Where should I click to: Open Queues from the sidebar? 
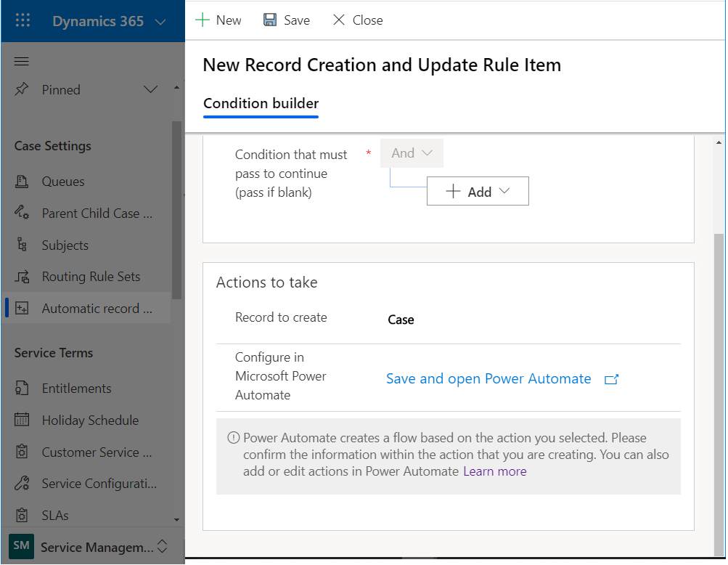click(x=63, y=182)
